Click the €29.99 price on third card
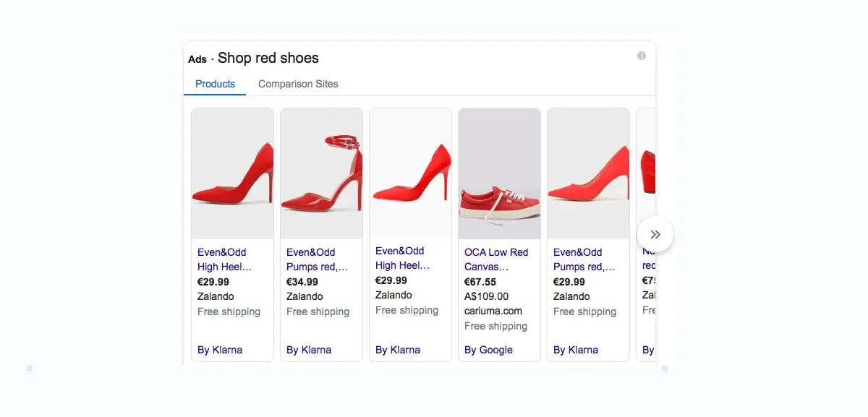This screenshot has height=417, width=868. point(391,280)
